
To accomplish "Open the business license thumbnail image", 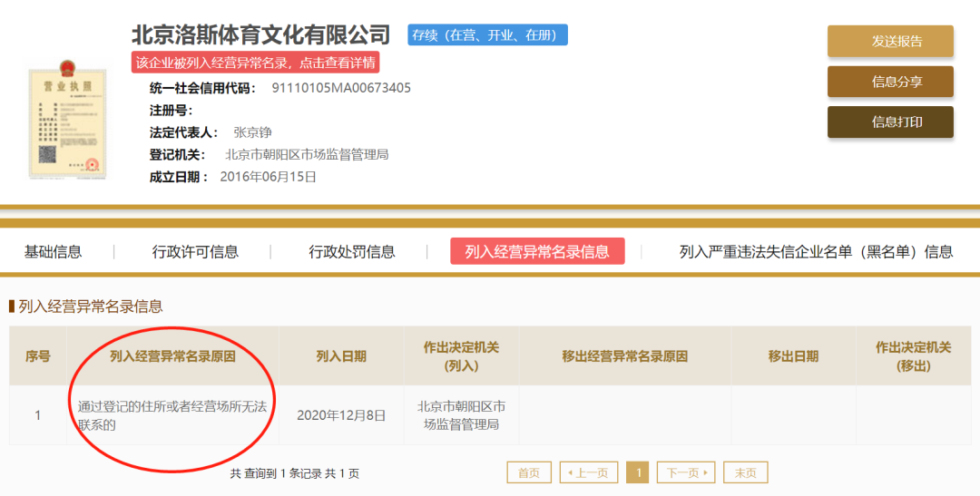I will pyautogui.click(x=67, y=120).
